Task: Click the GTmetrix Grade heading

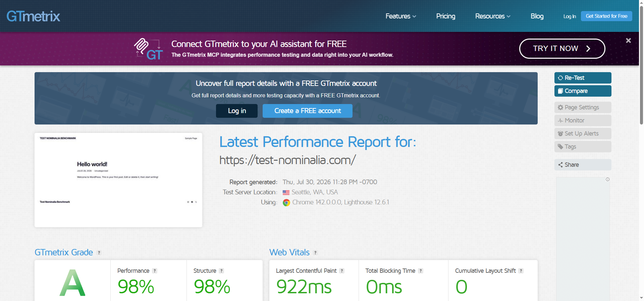Action: click(64, 252)
